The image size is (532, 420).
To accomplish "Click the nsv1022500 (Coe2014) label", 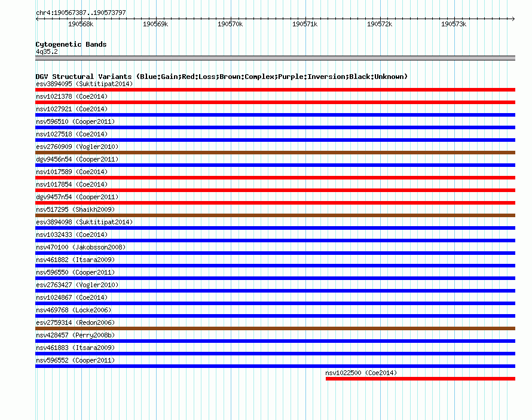I will [x=361, y=373].
